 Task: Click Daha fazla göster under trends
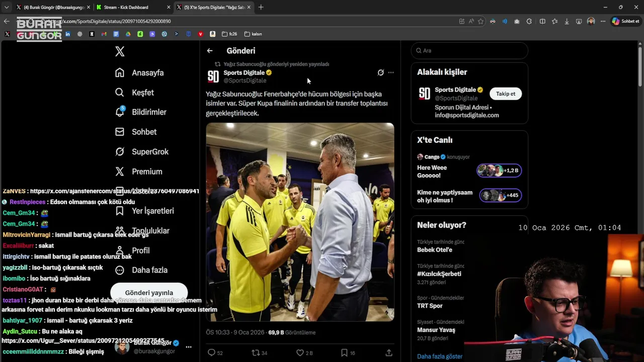click(440, 356)
